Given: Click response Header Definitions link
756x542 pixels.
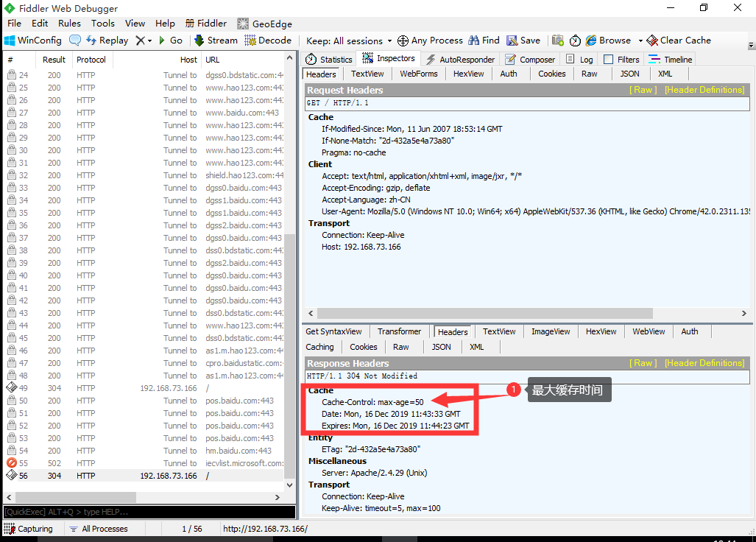Looking at the screenshot, I should (704, 363).
